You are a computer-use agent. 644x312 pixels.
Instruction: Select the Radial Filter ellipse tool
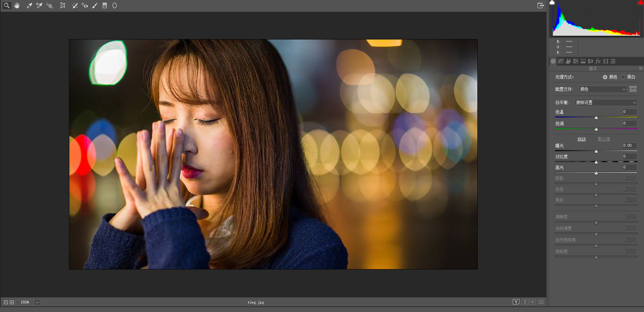(115, 5)
